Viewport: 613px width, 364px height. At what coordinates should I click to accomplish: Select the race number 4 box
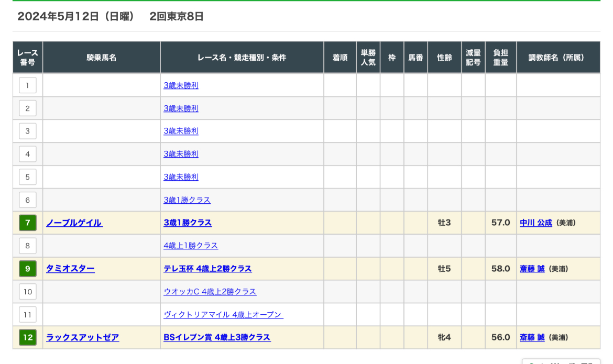tap(28, 154)
